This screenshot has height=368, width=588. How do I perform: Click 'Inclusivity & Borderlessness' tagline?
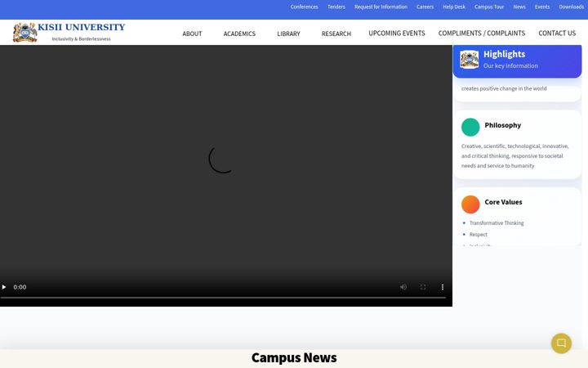click(81, 39)
